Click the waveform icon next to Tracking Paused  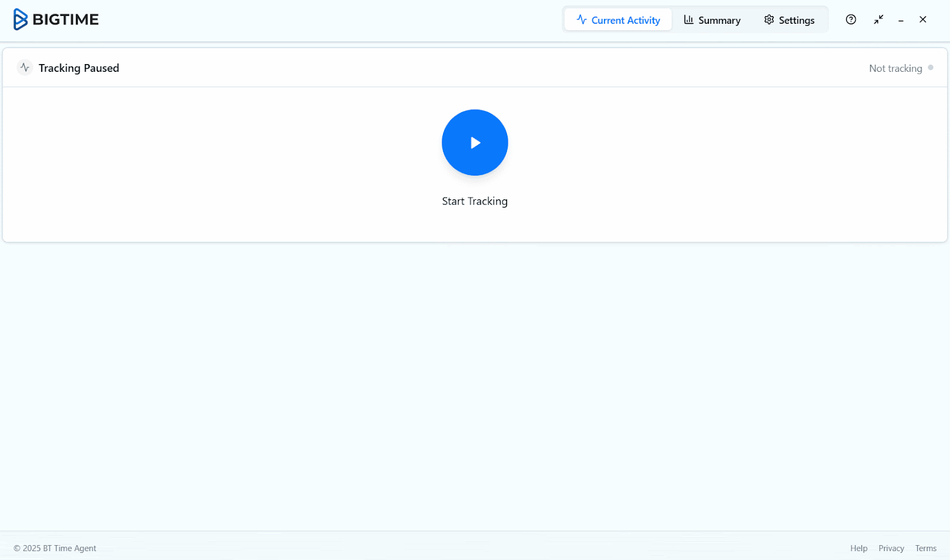(24, 68)
